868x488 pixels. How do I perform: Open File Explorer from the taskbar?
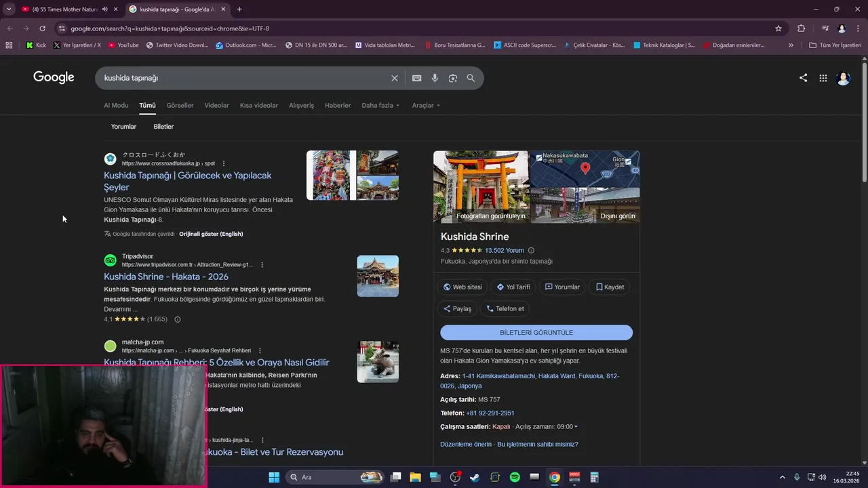pyautogui.click(x=415, y=477)
